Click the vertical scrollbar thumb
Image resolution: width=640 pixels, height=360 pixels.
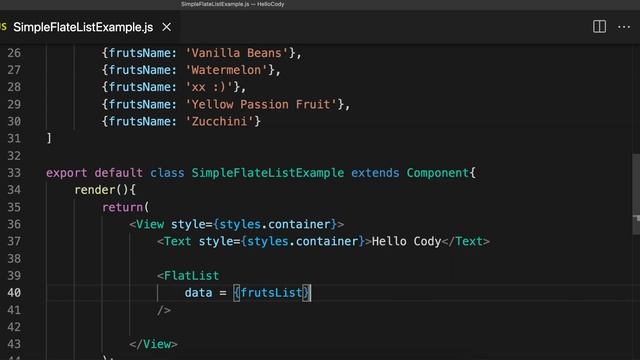[x=636, y=193]
